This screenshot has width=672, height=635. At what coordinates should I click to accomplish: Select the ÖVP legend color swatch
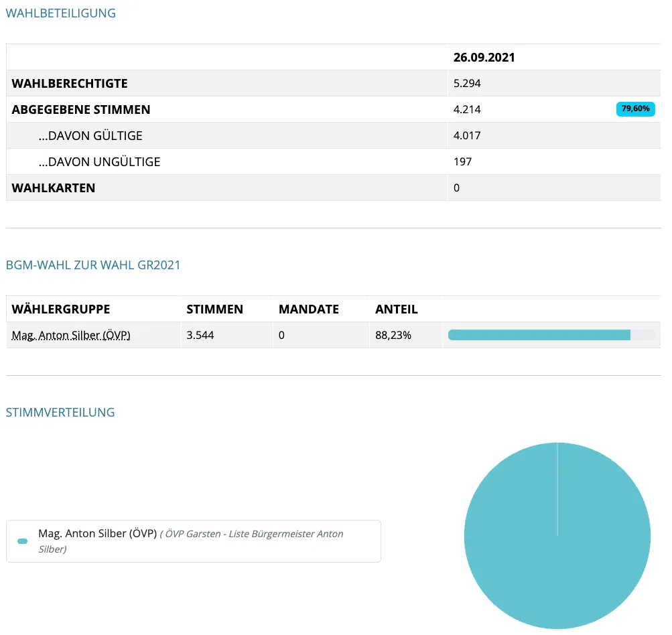click(22, 541)
